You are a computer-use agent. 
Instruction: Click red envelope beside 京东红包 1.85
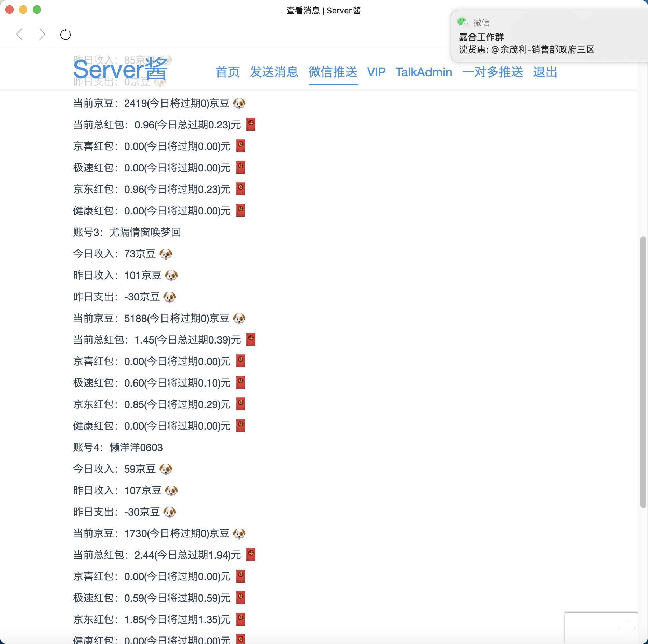tap(241, 619)
